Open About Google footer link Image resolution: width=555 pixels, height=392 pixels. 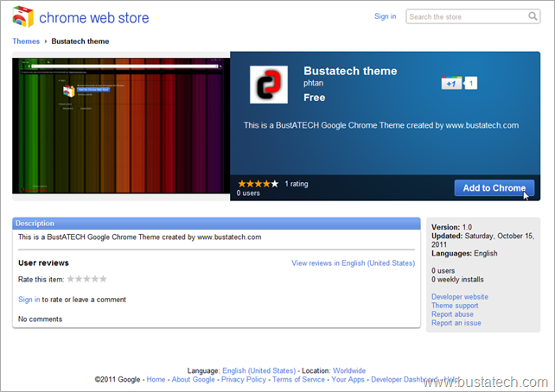pos(193,380)
